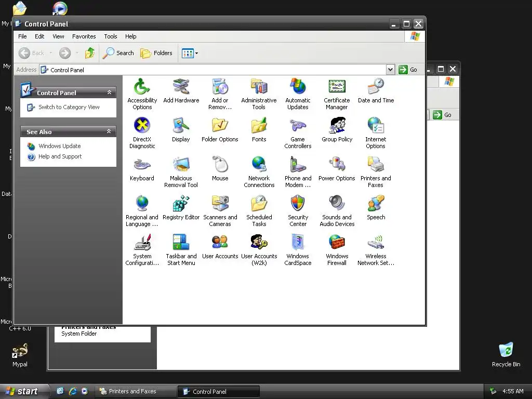Open Phone and Modem options
This screenshot has width=532, height=399.
(298, 172)
